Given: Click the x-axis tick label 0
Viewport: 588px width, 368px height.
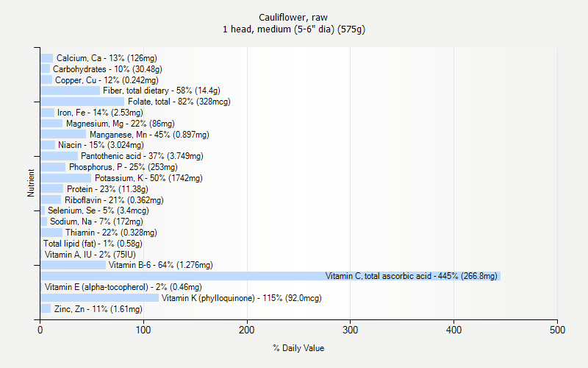Looking at the screenshot, I should [40, 330].
